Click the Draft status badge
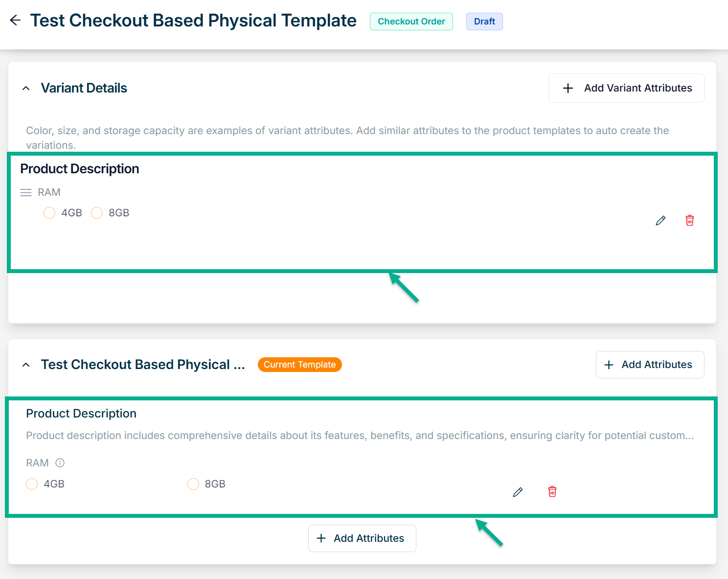Viewport: 728px width, 579px height. point(484,22)
